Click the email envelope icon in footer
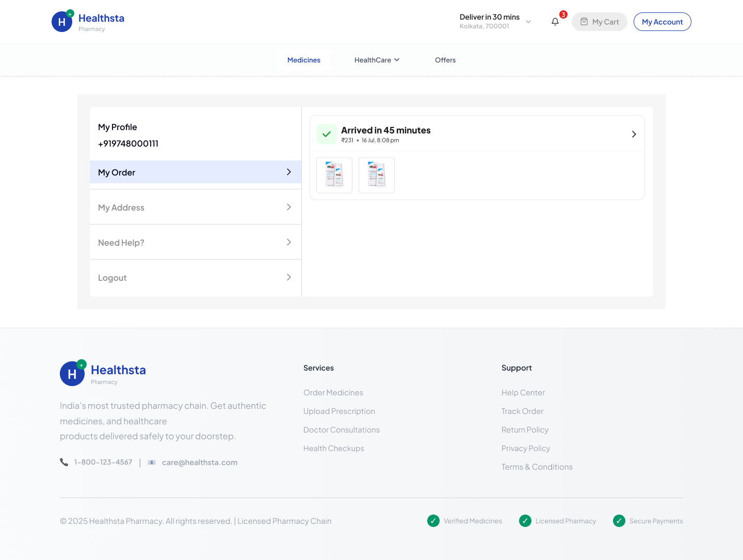This screenshot has height=560, width=743. (x=152, y=462)
